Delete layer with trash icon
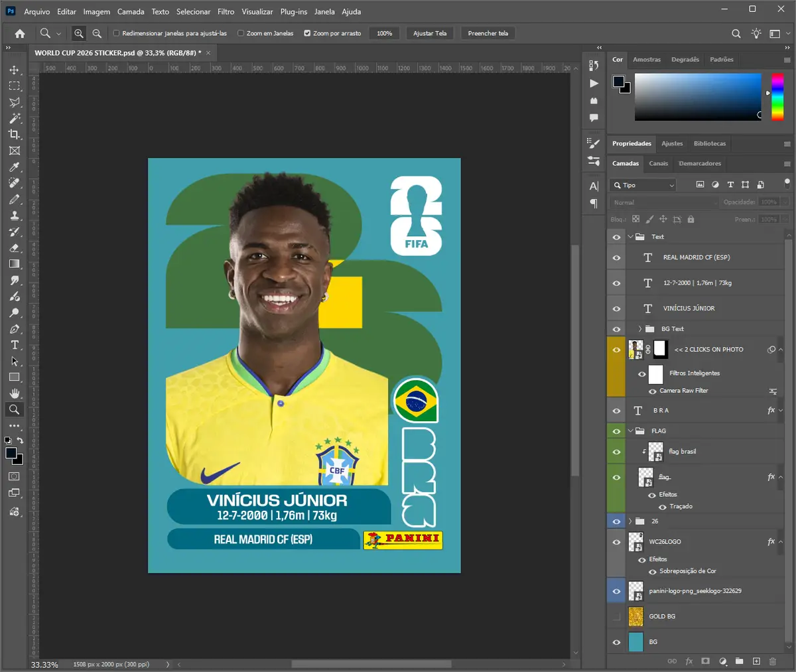The image size is (796, 672). tap(772, 661)
